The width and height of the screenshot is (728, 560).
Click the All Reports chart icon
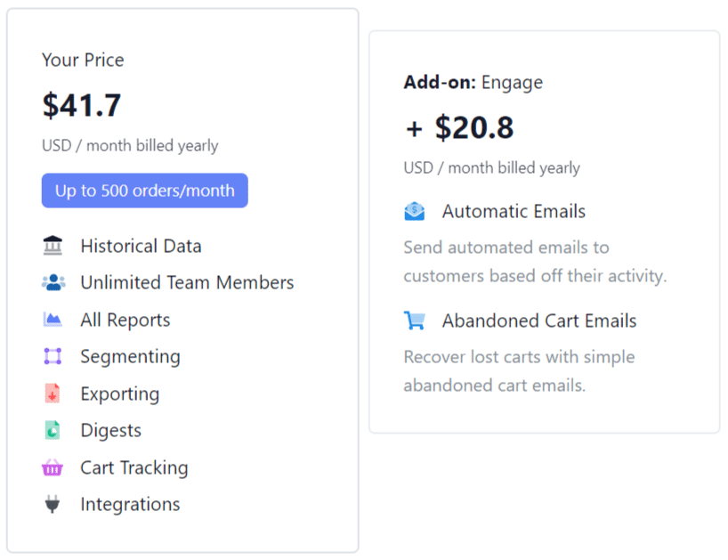pos(53,319)
